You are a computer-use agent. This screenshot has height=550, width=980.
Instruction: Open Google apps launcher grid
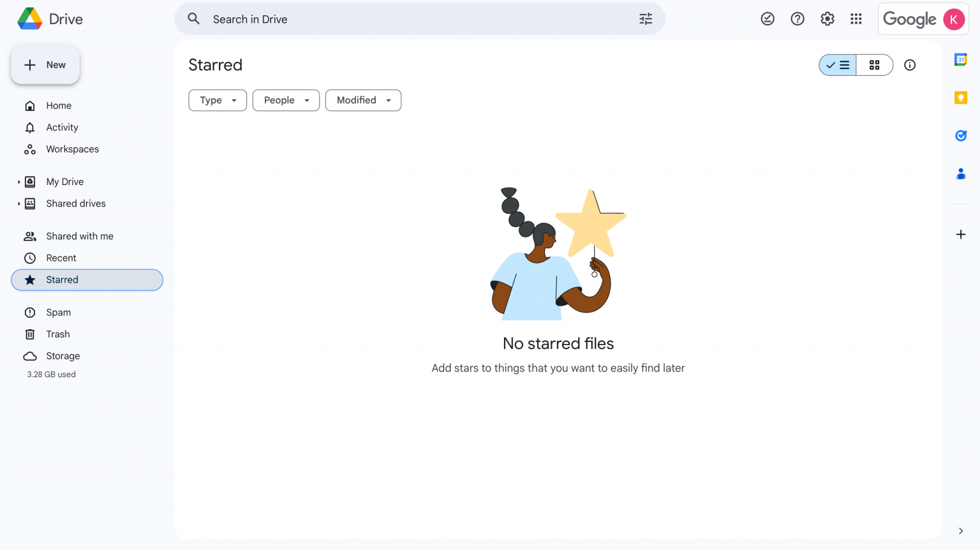[x=856, y=19]
